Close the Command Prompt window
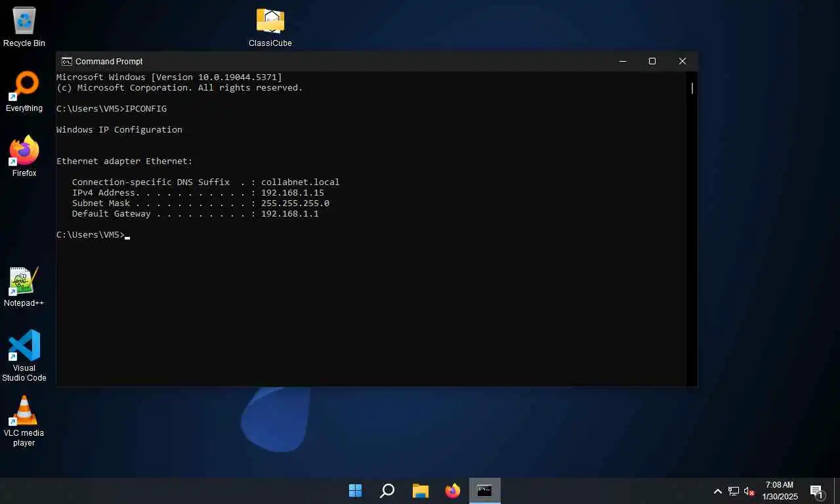The height and width of the screenshot is (504, 840). [x=682, y=61]
